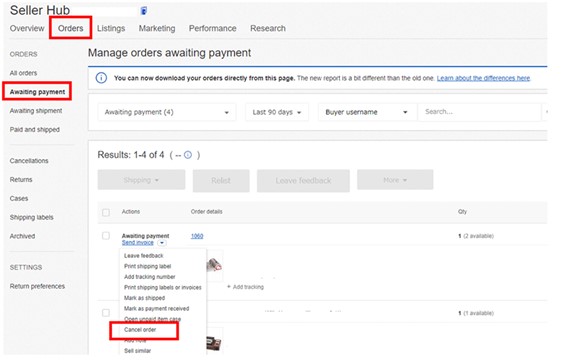This screenshot has width=567, height=364.
Task: Toggle the select-all checkbox in the header
Action: 106,212
